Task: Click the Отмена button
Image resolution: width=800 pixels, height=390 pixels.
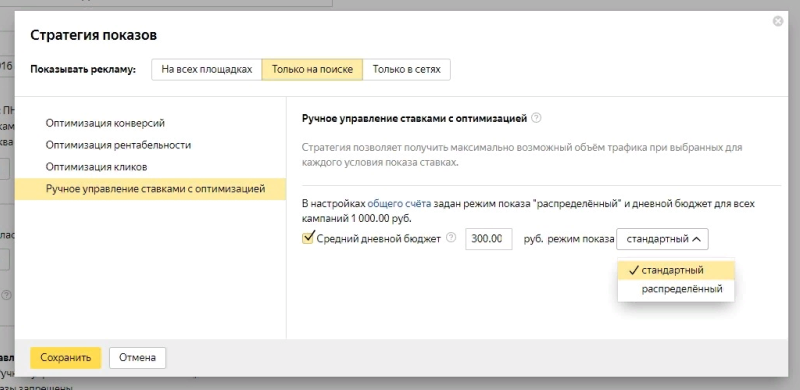Action: click(x=137, y=358)
